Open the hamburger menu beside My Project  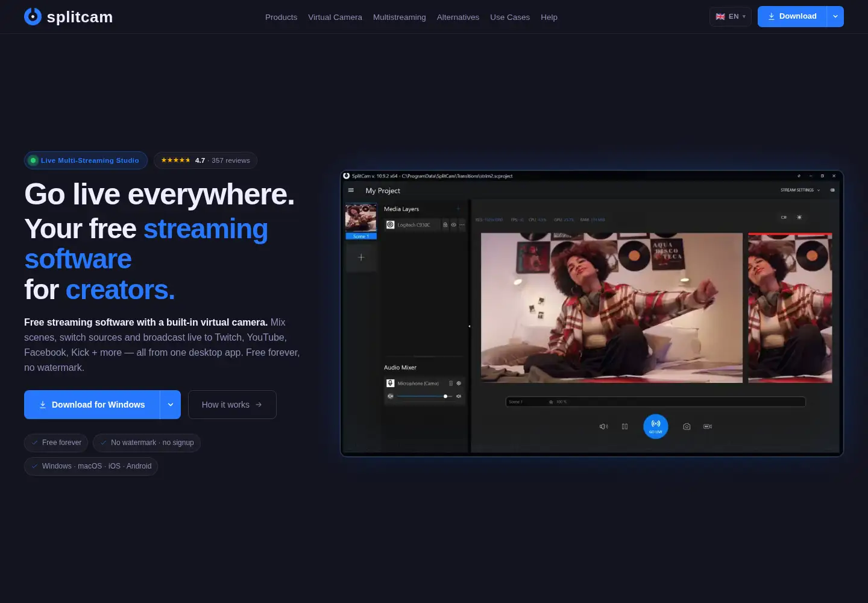[x=351, y=190]
